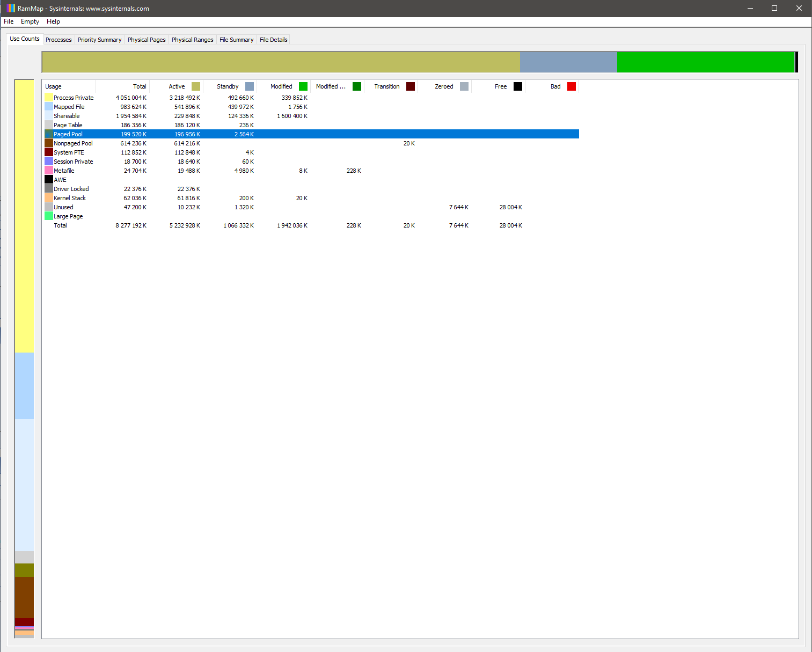Select the Mapped File row
This screenshot has height=652, width=812.
pyautogui.click(x=69, y=107)
